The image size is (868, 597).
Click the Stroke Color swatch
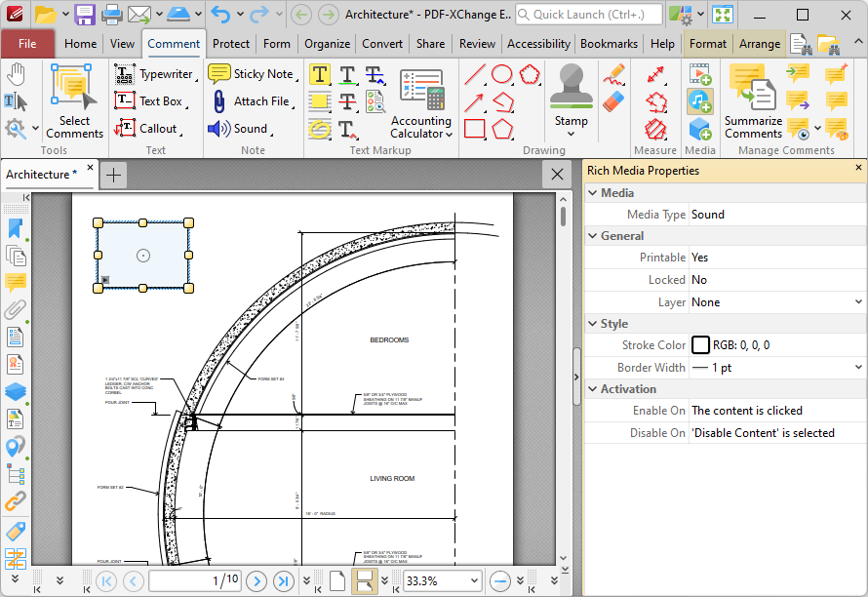point(700,345)
